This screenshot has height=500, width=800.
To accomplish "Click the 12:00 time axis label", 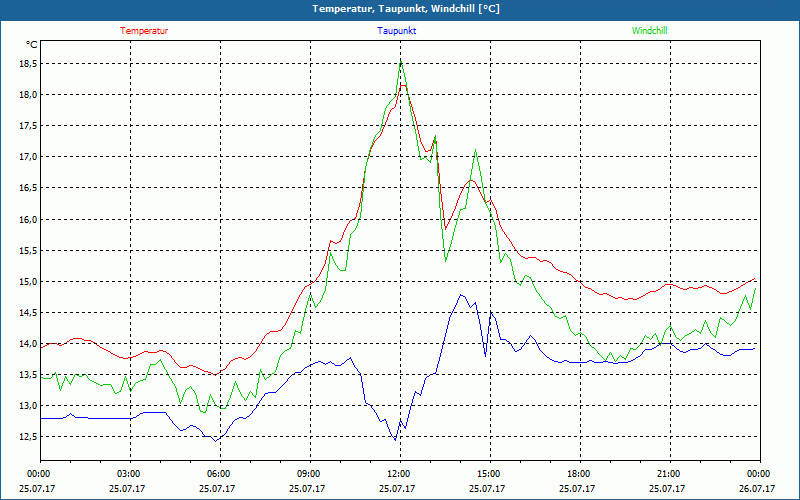I will pos(399,474).
